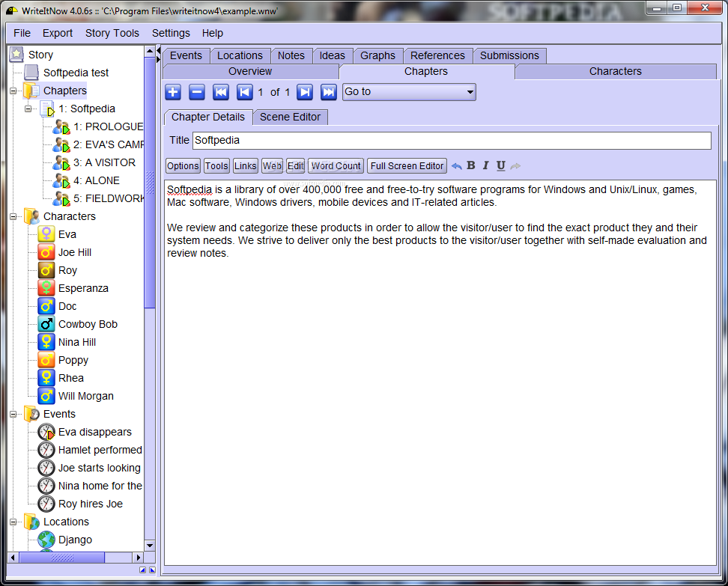The height and width of the screenshot is (586, 728).
Task: Go to previous chapter arrow button
Action: point(245,92)
